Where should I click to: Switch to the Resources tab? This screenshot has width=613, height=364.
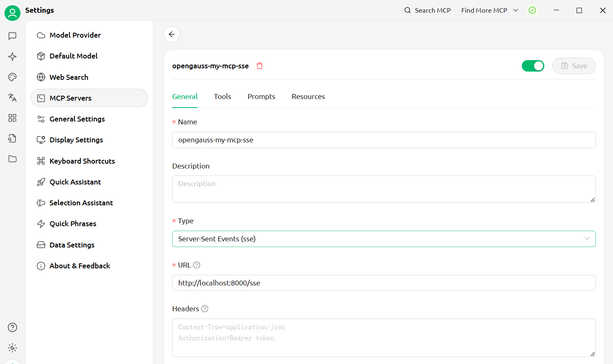click(308, 97)
